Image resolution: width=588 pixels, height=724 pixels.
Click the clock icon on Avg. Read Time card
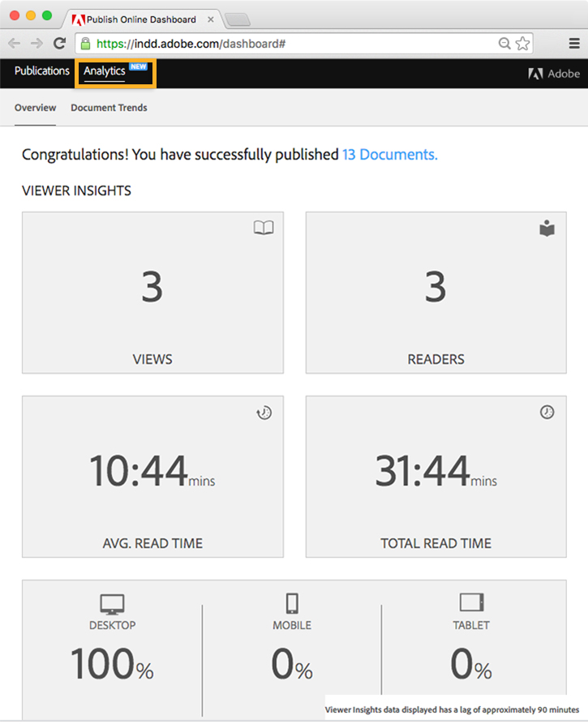coord(264,413)
